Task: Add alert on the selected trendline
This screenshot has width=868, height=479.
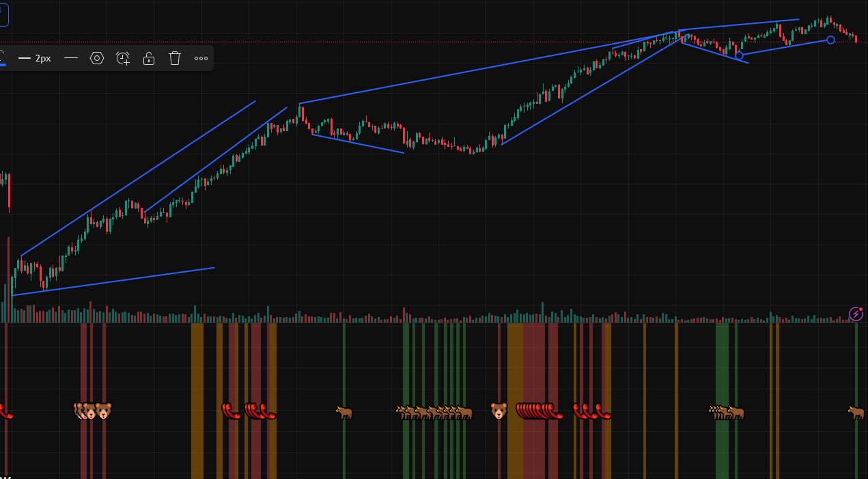Action: pyautogui.click(x=123, y=58)
